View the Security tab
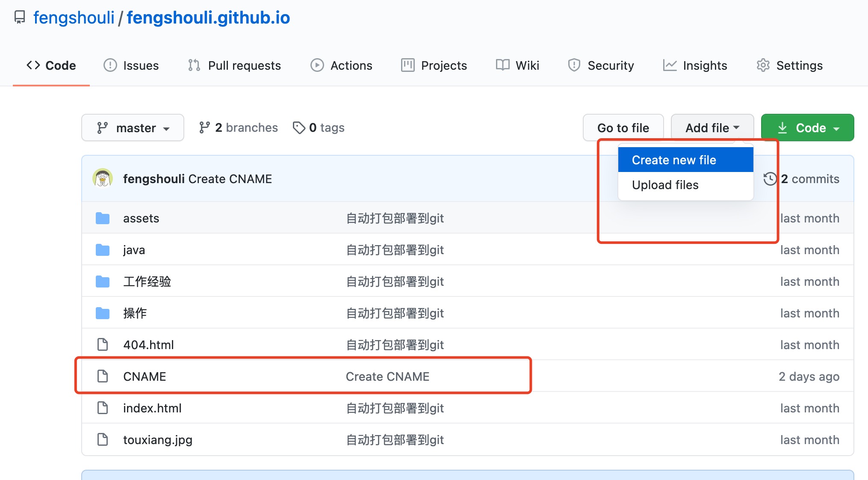868x480 pixels. tap(601, 65)
